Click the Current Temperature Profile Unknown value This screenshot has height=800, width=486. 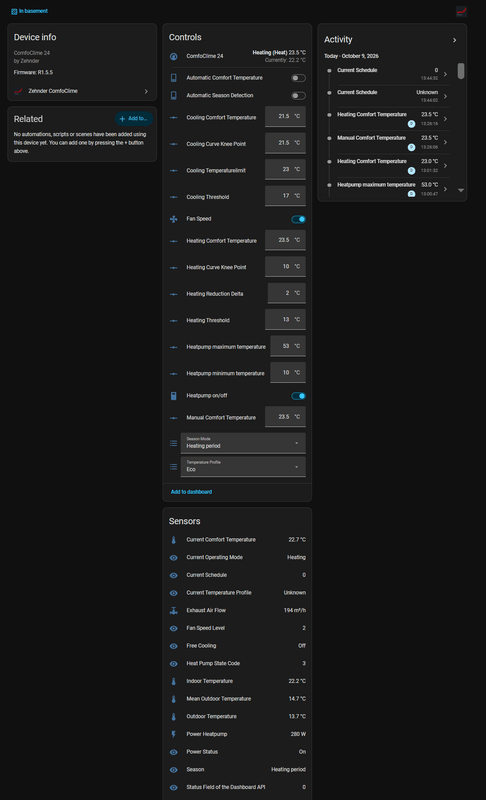click(295, 593)
